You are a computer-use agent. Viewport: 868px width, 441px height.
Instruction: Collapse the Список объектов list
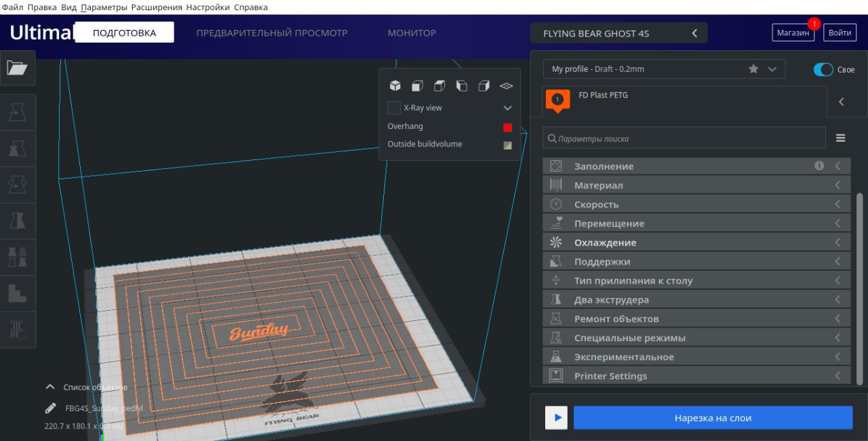coord(50,387)
